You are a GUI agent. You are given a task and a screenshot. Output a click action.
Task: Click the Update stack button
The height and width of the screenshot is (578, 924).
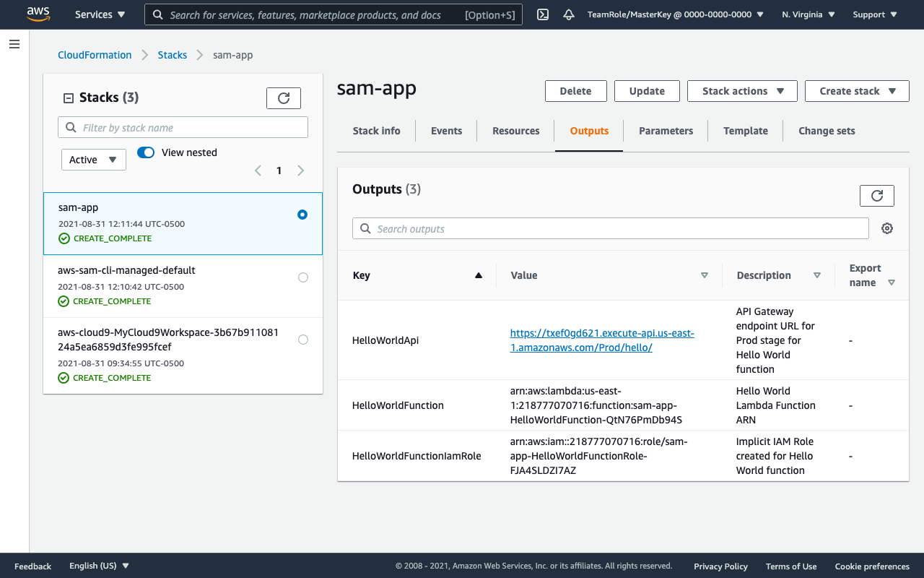coord(647,91)
